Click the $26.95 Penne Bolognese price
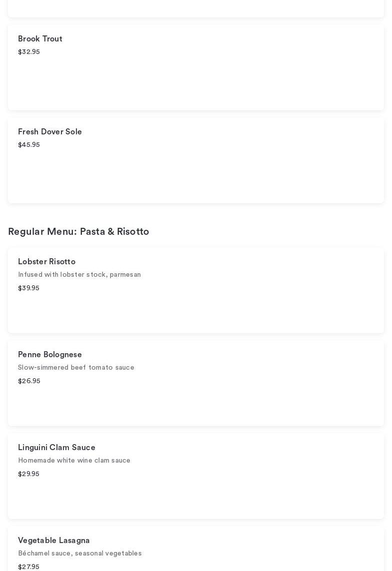The width and height of the screenshot is (392, 571). pyautogui.click(x=29, y=381)
